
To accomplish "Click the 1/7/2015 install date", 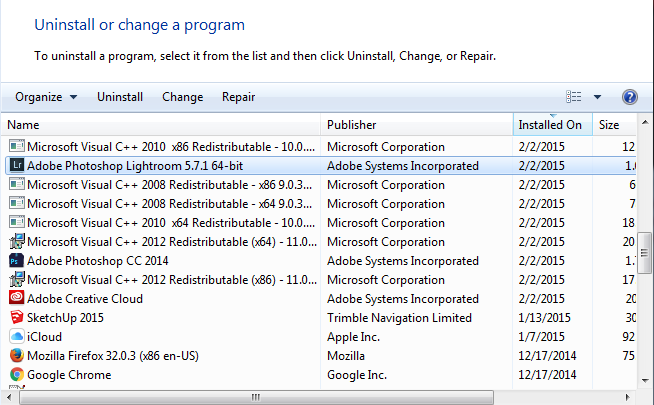I will click(x=541, y=337).
